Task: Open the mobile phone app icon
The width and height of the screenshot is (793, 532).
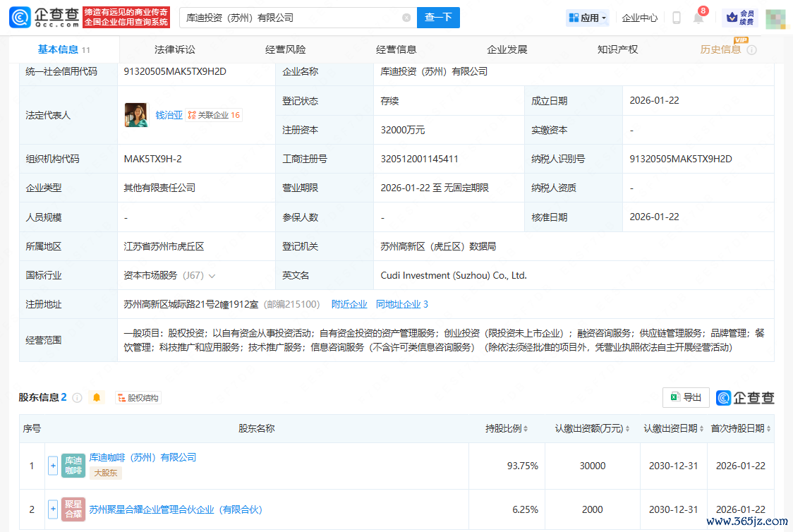Action: [676, 18]
